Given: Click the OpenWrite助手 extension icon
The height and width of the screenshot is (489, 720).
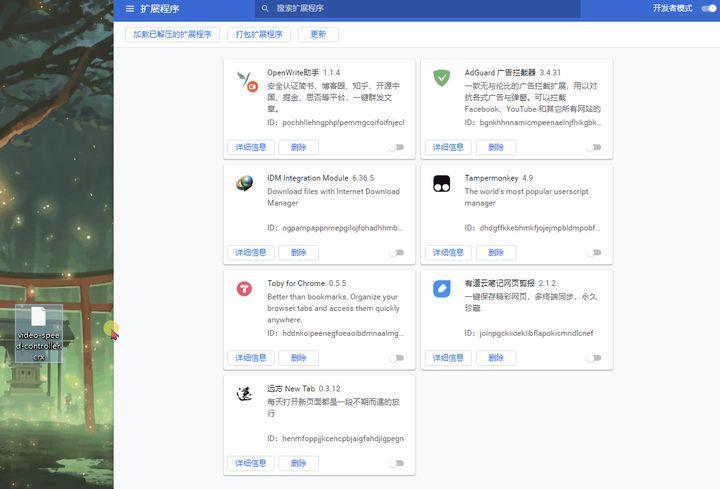Looking at the screenshot, I should coord(247,81).
